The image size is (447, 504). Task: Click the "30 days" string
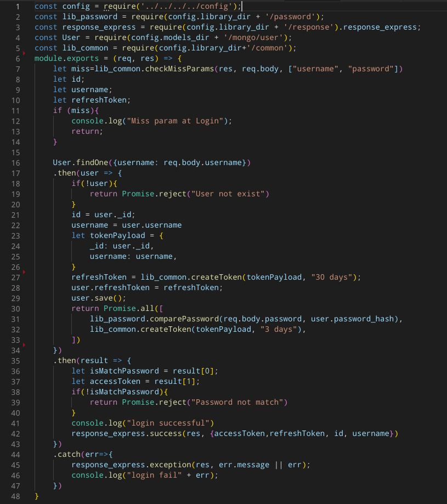332,277
